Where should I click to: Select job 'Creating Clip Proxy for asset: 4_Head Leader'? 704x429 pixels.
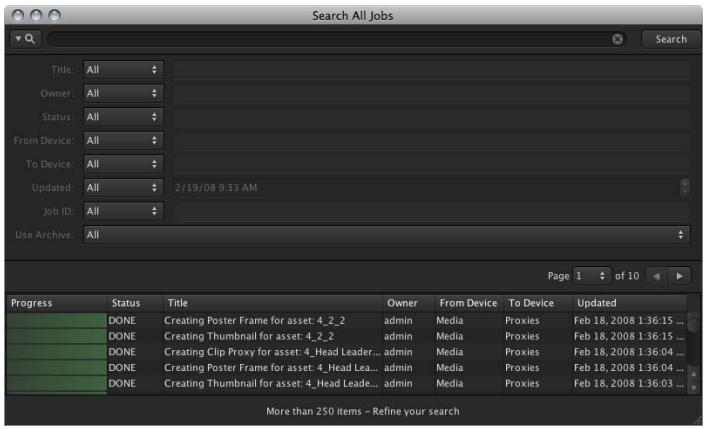[x=272, y=352]
